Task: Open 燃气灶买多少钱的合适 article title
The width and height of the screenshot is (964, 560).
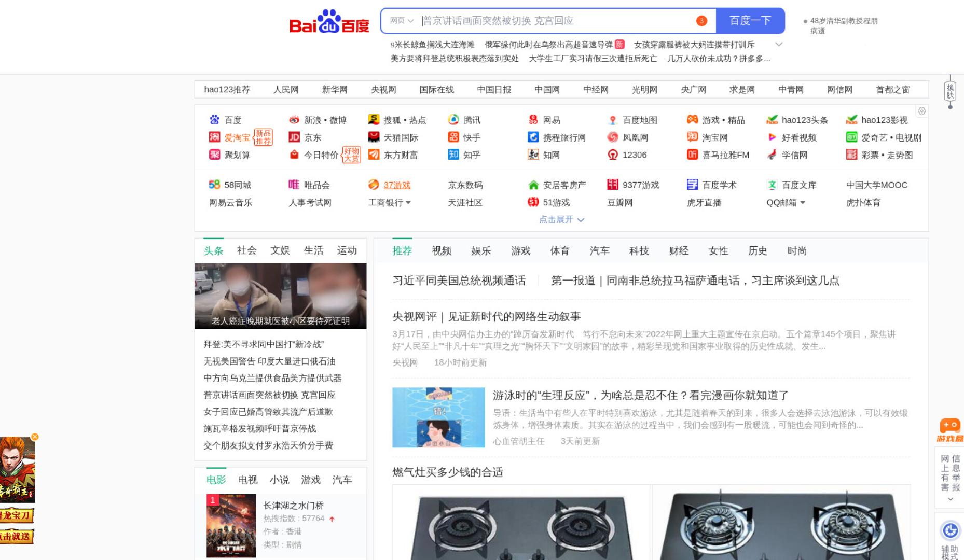Action: [x=448, y=472]
